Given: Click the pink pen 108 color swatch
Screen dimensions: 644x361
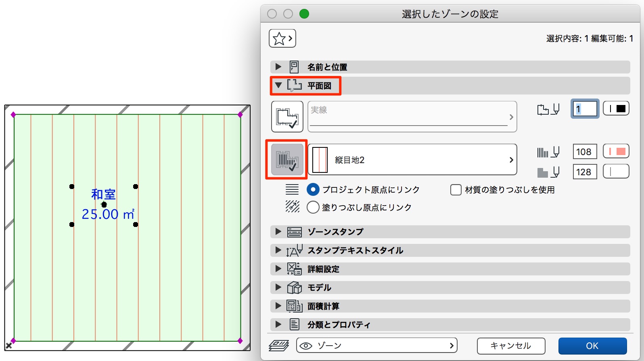Looking at the screenshot, I should tap(616, 151).
